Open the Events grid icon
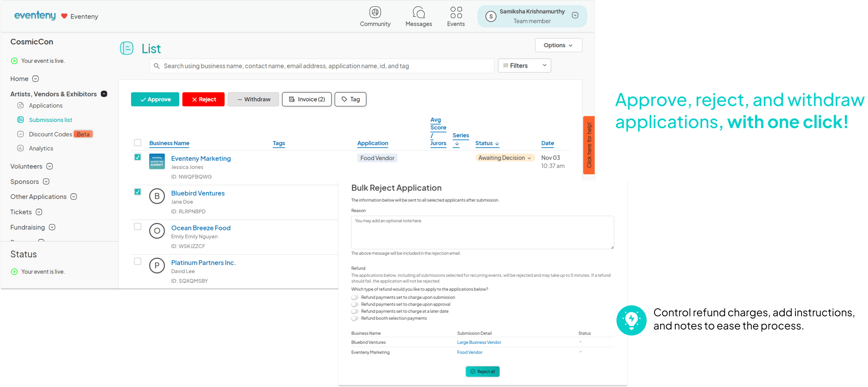Viewport: 868px width, 387px height. (456, 12)
